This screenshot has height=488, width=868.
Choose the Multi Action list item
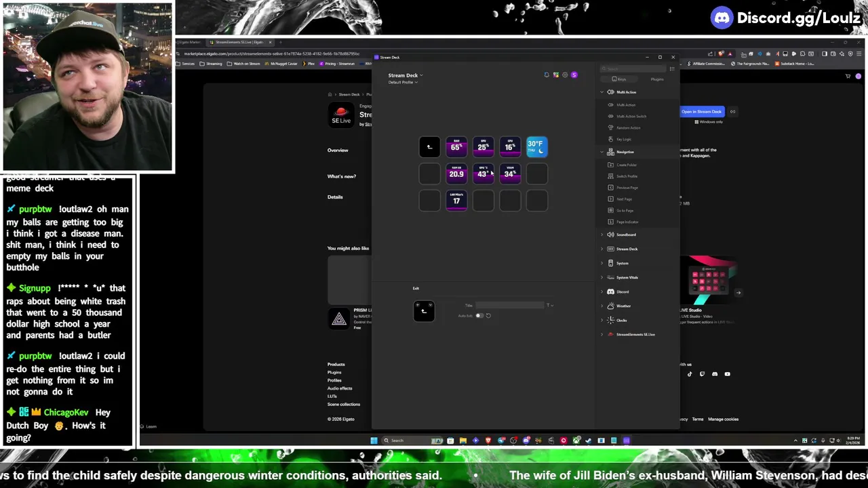tap(623, 104)
